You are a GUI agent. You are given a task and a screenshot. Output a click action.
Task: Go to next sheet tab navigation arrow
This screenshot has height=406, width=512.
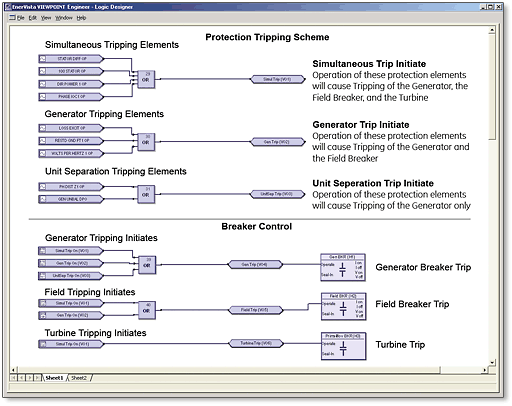(x=30, y=378)
